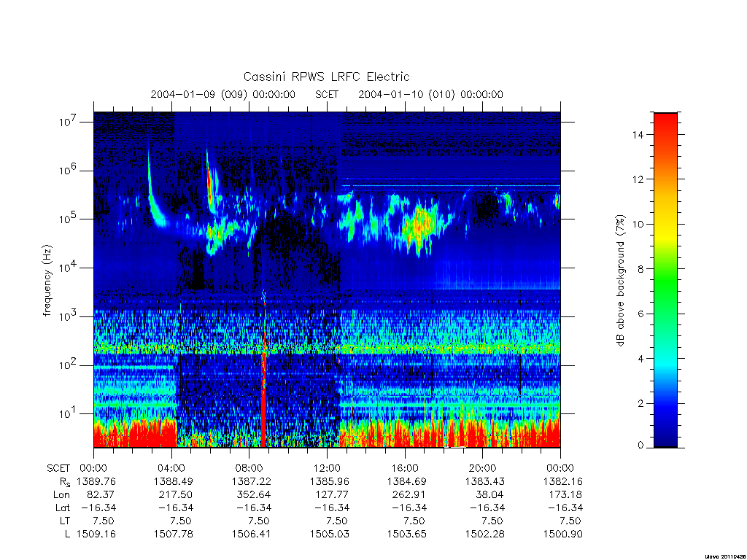Click the colorbar tick value 8
747x560 pixels.
[x=640, y=269]
